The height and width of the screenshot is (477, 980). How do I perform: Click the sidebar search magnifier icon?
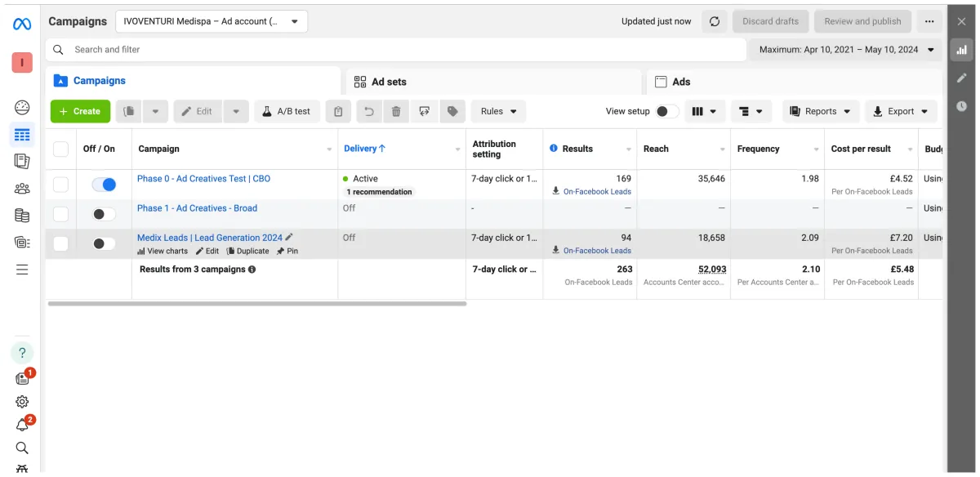click(x=22, y=448)
